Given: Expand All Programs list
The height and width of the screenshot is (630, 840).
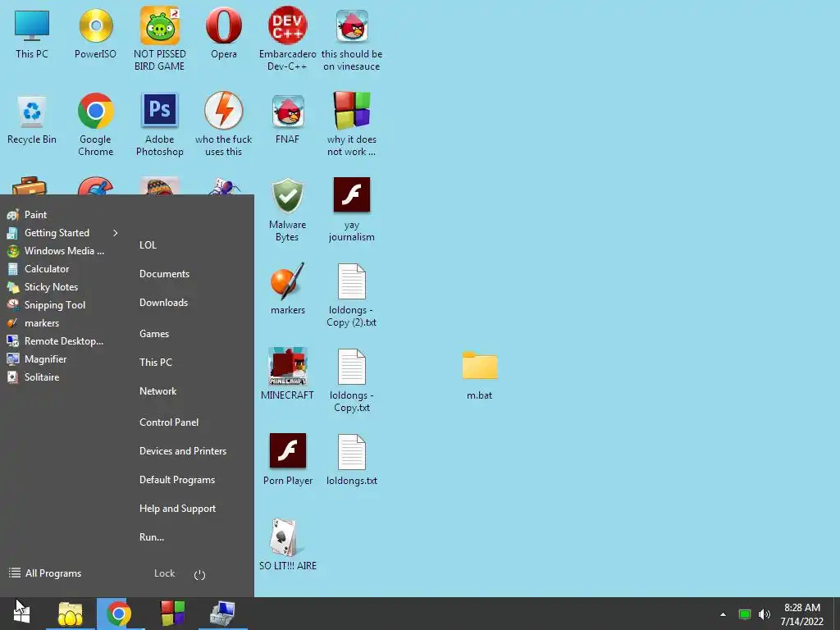Looking at the screenshot, I should (x=46, y=573).
